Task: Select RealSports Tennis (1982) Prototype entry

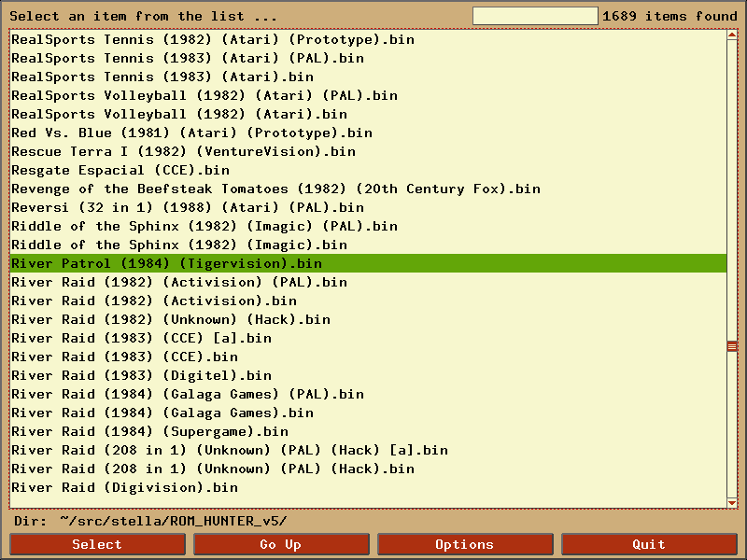Action: 213,39
